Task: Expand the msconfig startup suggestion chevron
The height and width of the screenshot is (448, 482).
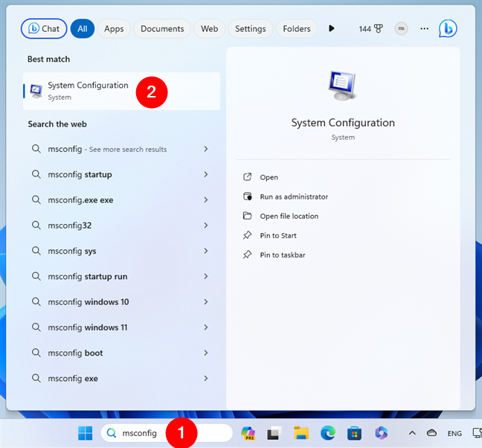Action: pos(205,175)
